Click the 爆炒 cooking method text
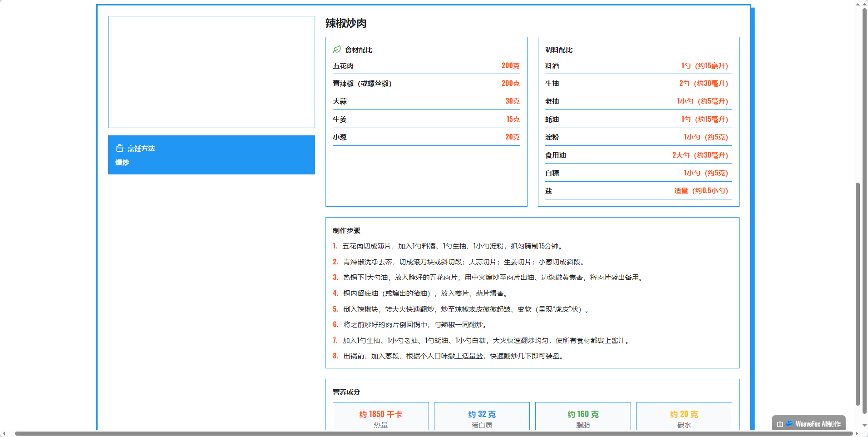 click(x=122, y=163)
